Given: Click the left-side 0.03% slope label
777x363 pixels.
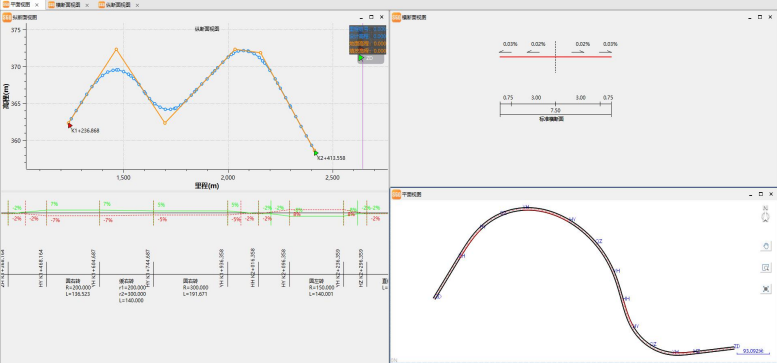Looking at the screenshot, I should [510, 44].
